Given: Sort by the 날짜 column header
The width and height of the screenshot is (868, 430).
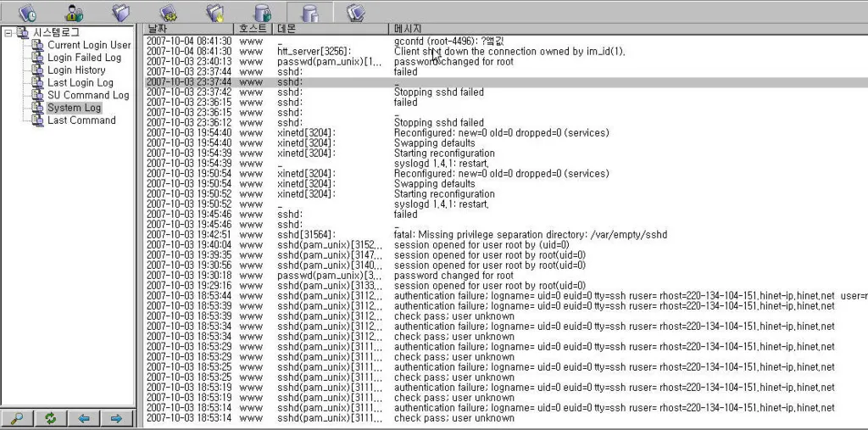Looking at the screenshot, I should pos(186,29).
